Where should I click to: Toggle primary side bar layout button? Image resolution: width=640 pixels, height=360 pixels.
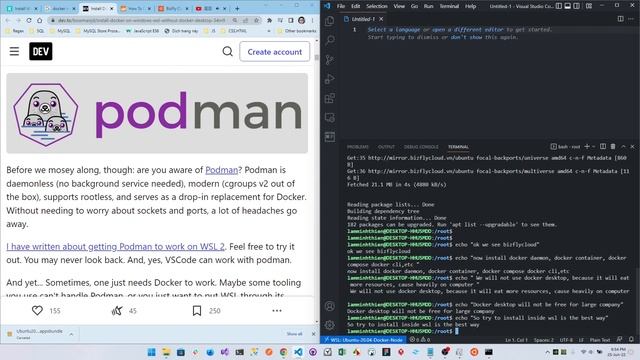[x=559, y=6]
